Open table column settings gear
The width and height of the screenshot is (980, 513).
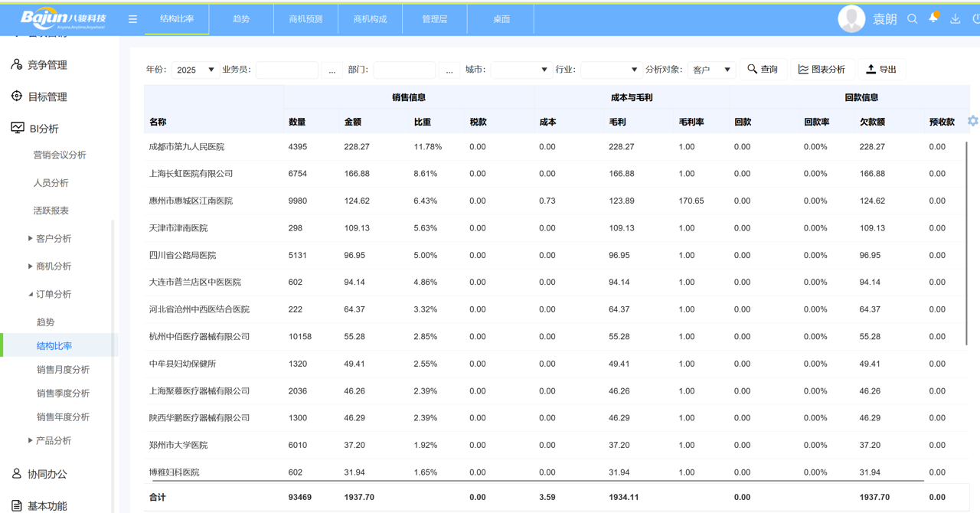(x=972, y=121)
